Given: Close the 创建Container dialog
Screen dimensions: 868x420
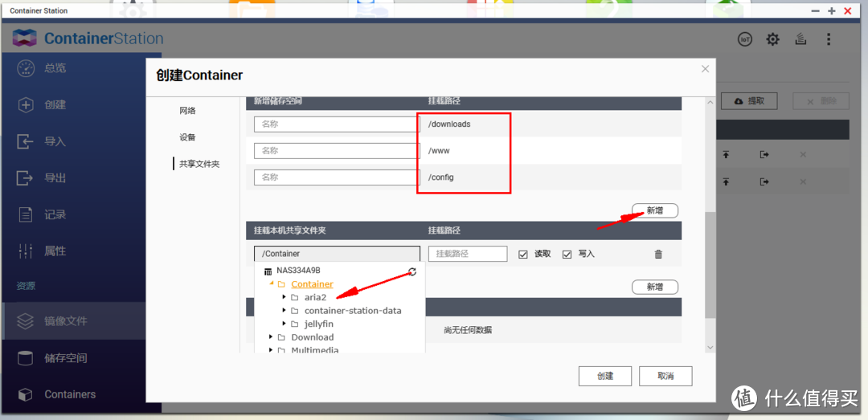Looking at the screenshot, I should 705,69.
